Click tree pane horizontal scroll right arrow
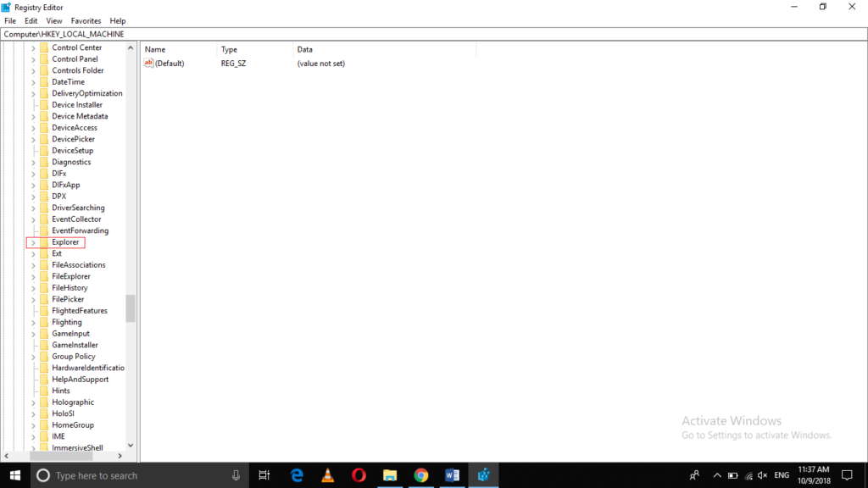The image size is (868, 488). click(120, 456)
